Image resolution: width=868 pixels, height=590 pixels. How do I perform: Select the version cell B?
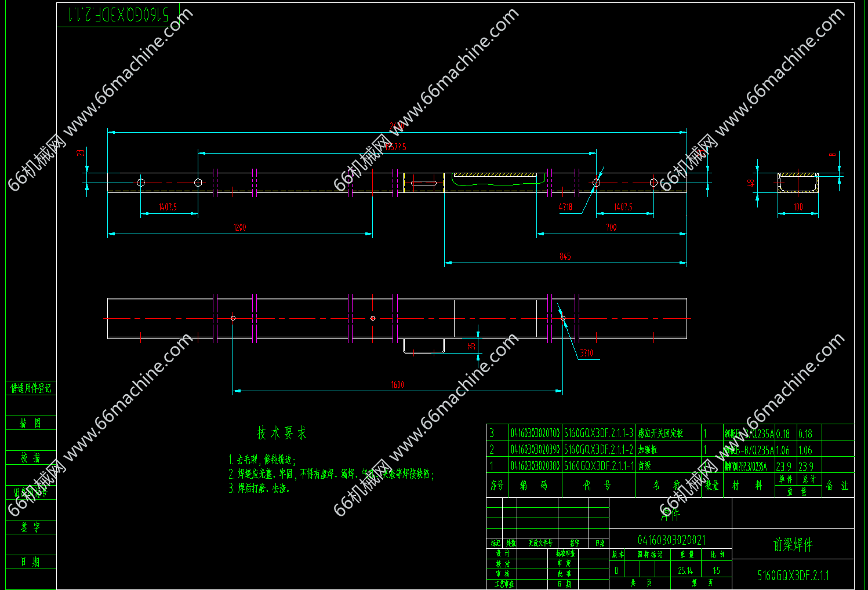coord(616,571)
